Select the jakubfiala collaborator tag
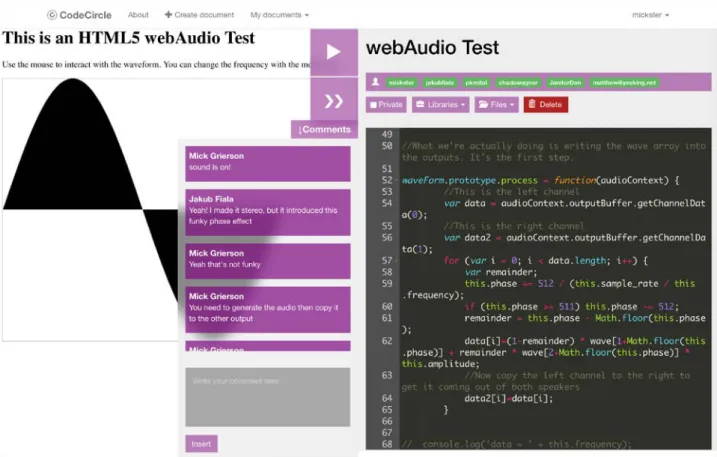Viewport: 717px width, 457px height. 439,82
